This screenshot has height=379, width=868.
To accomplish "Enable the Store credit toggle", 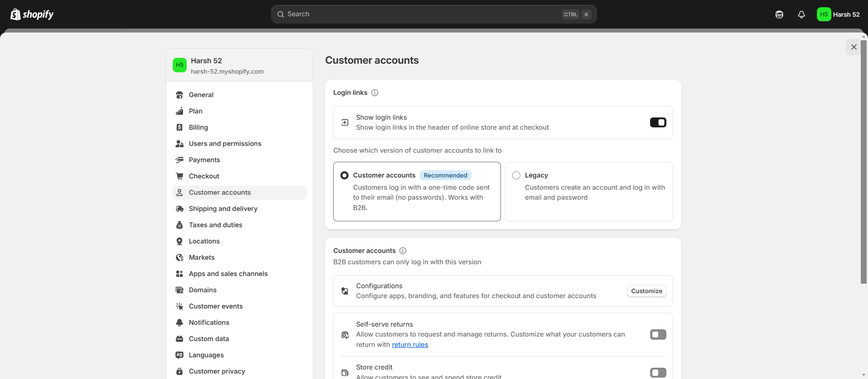I will [658, 373].
